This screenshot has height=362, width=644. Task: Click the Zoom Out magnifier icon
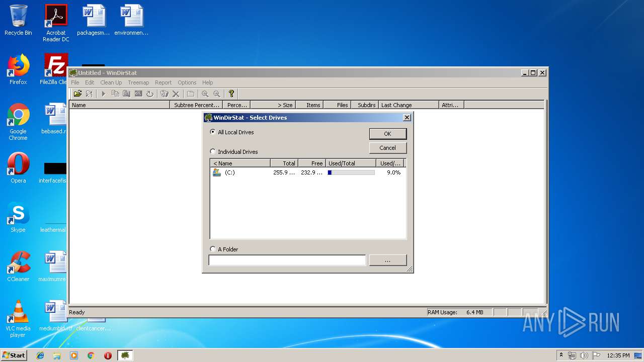(216, 94)
